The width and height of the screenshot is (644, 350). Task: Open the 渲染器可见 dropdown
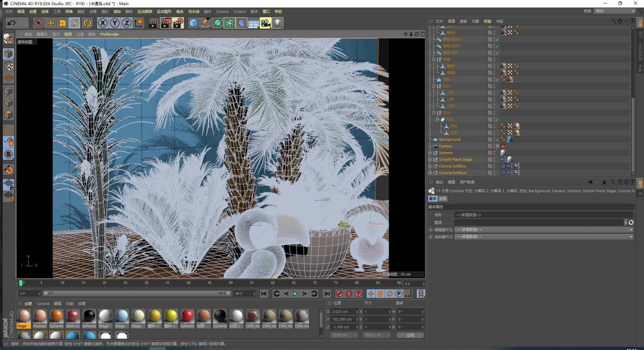coord(544,237)
